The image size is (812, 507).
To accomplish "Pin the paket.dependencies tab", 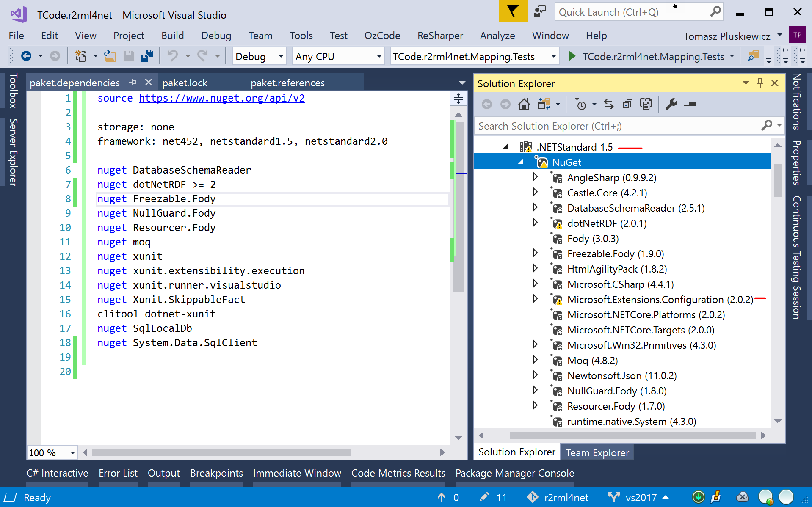I will pyautogui.click(x=133, y=82).
